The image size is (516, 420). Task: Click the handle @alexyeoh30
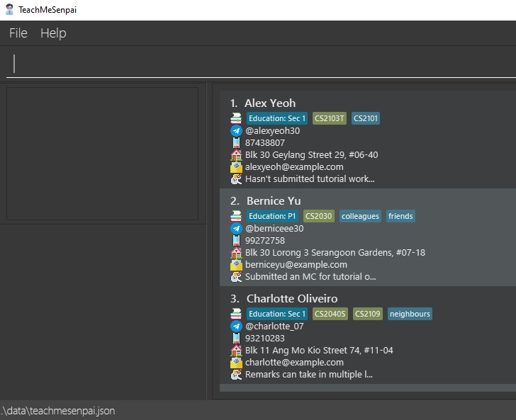pos(272,131)
